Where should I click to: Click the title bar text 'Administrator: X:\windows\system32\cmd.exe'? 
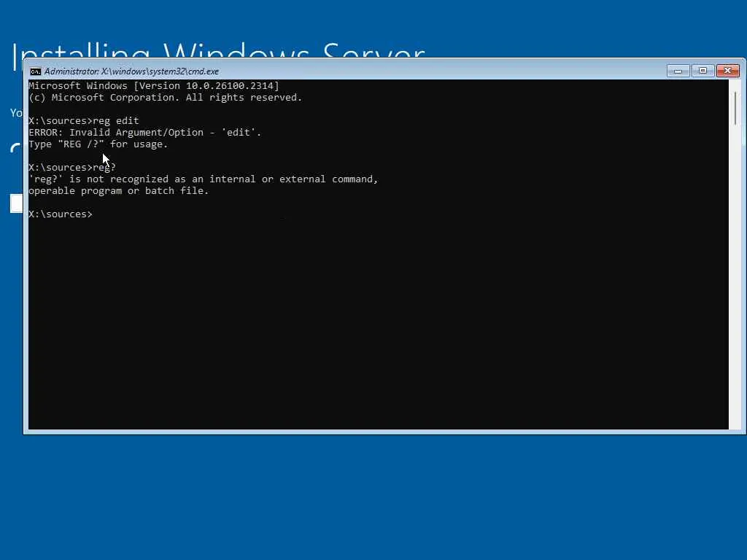131,71
